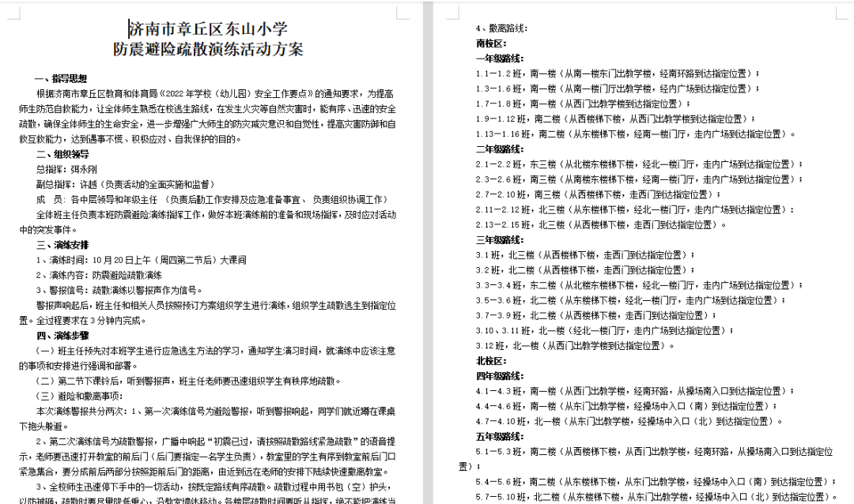Click the heading "三年级路线："
The width and height of the screenshot is (854, 504).
pyautogui.click(x=500, y=239)
